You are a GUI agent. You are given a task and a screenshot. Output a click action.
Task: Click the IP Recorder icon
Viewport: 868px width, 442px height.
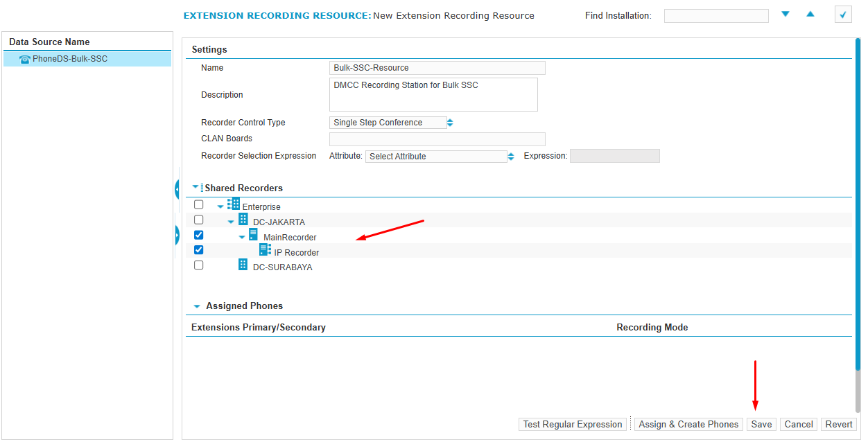click(x=265, y=250)
